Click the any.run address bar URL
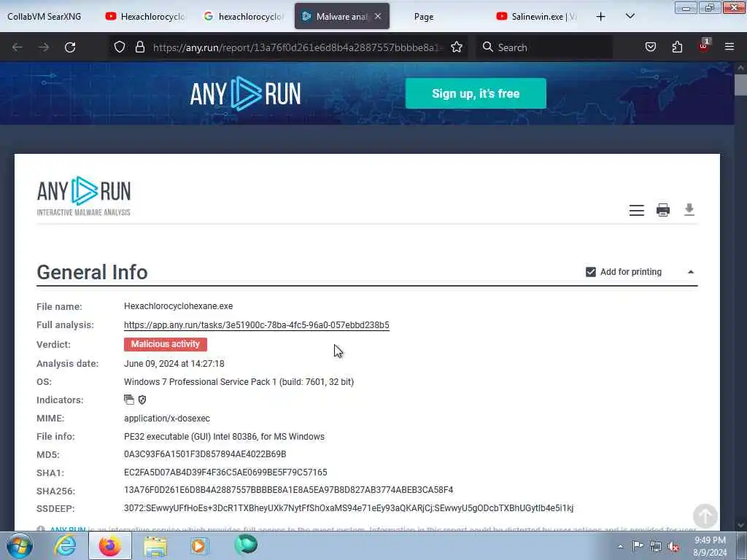747x560 pixels. pyautogui.click(x=296, y=47)
